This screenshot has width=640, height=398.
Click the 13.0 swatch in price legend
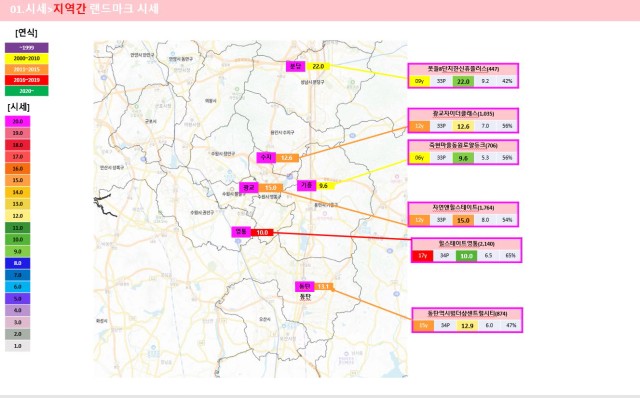click(x=18, y=204)
